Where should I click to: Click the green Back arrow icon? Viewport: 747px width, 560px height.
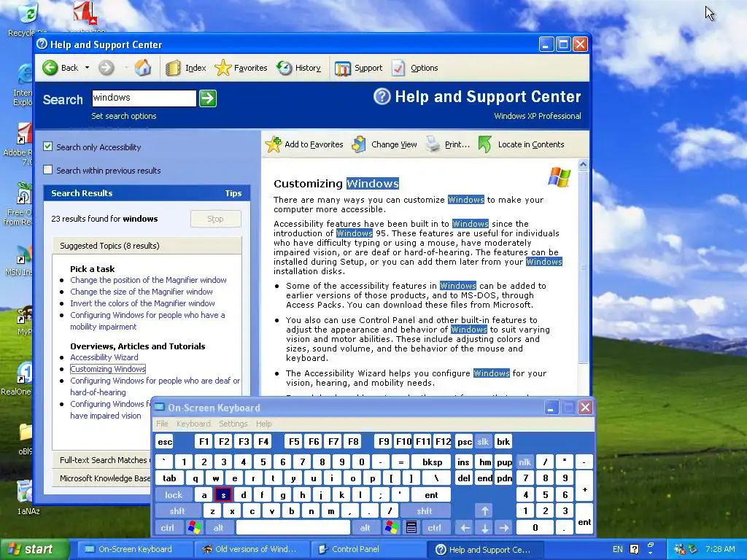tap(50, 68)
